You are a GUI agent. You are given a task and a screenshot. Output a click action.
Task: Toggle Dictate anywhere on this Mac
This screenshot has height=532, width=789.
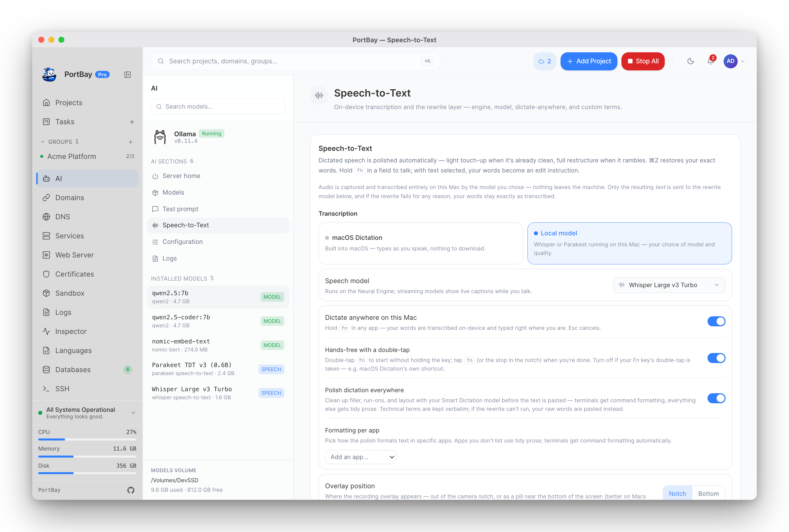(x=716, y=321)
